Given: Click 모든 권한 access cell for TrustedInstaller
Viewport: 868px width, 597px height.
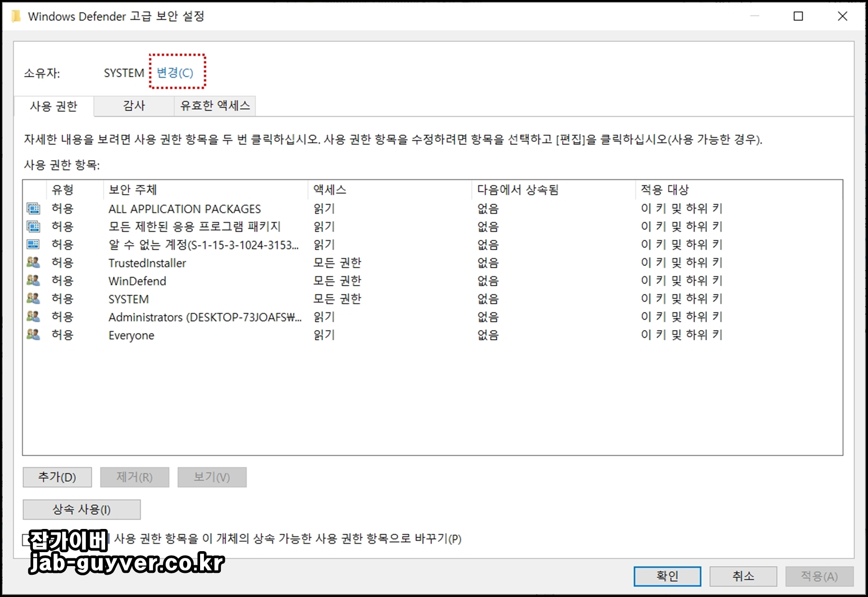Looking at the screenshot, I should tap(337, 263).
